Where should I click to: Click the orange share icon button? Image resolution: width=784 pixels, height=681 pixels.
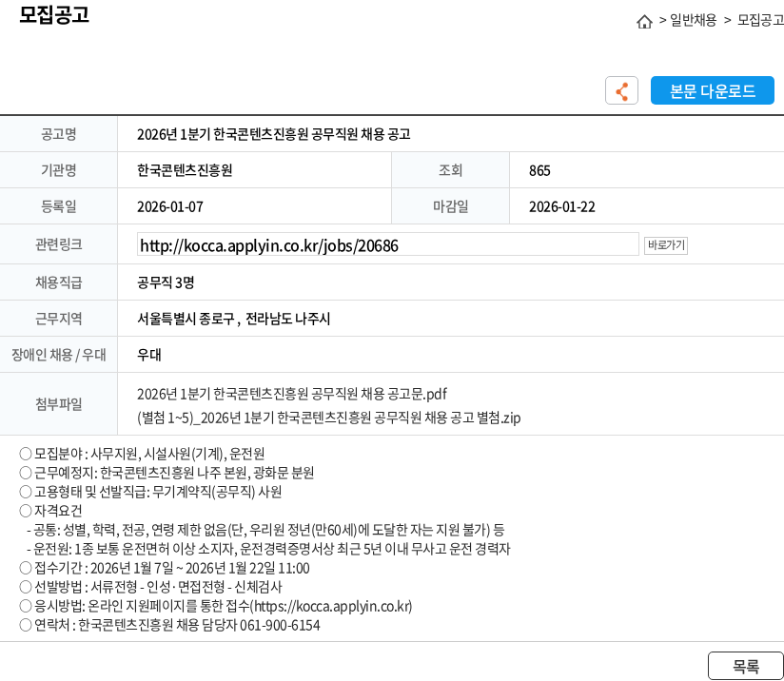click(621, 90)
